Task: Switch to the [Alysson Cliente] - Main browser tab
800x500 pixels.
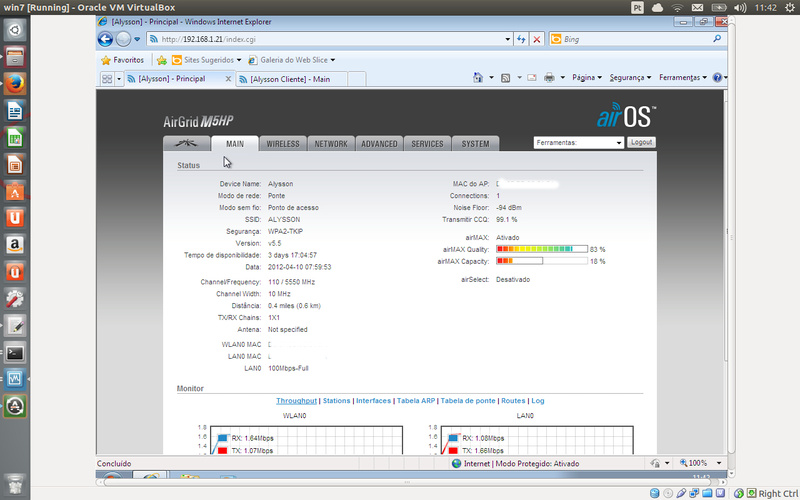Action: pos(291,79)
